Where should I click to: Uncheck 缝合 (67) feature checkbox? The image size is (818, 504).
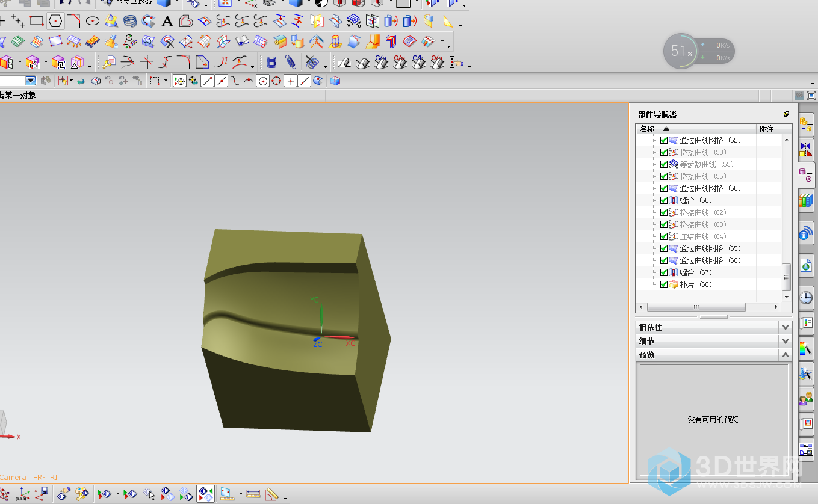pyautogui.click(x=664, y=272)
